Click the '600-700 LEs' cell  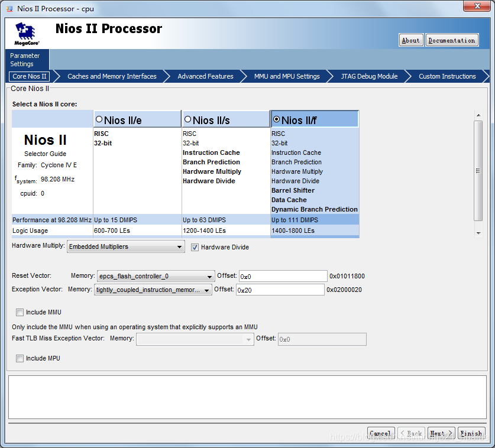point(137,231)
